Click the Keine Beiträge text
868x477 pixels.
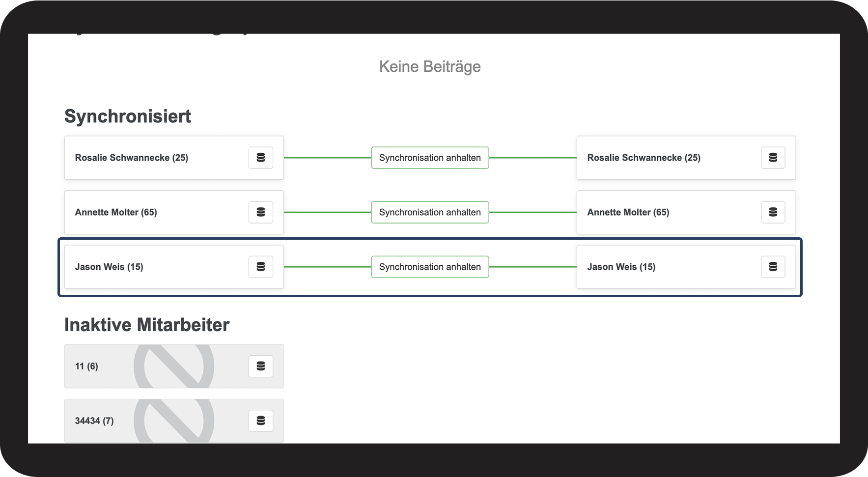click(430, 66)
